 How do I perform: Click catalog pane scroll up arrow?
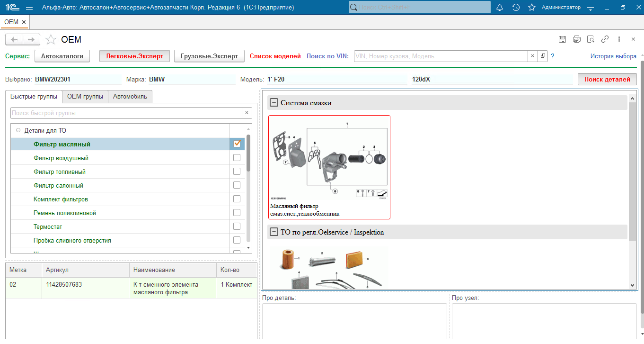tap(633, 99)
